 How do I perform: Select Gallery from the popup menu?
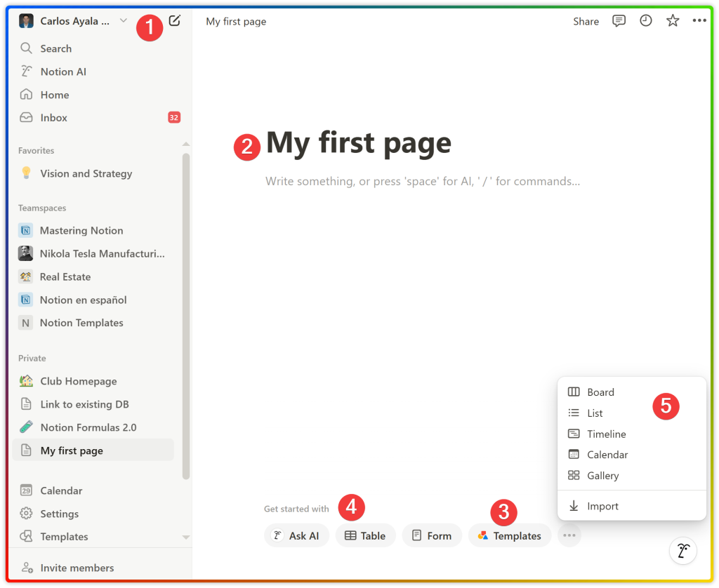(x=631, y=476)
